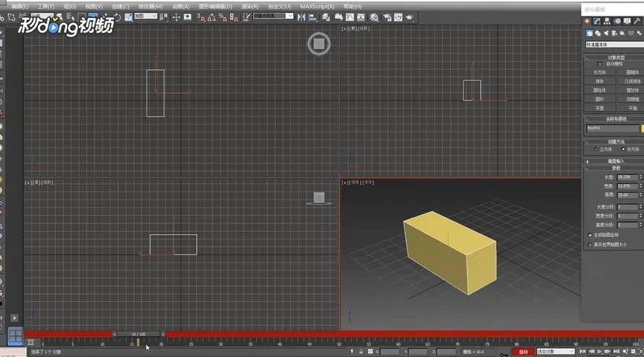Click the viewport layout button above the timeline

tap(15, 336)
